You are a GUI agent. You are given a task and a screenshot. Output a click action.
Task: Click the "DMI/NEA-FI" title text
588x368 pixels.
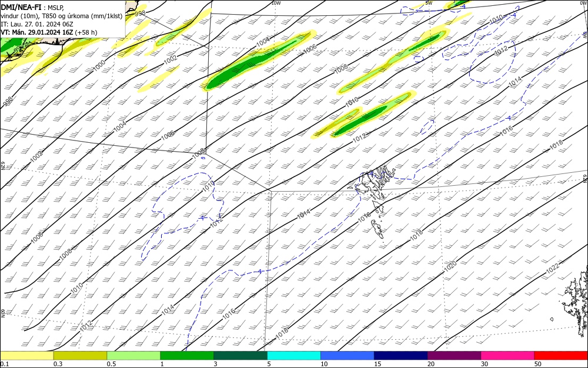pos(21,8)
